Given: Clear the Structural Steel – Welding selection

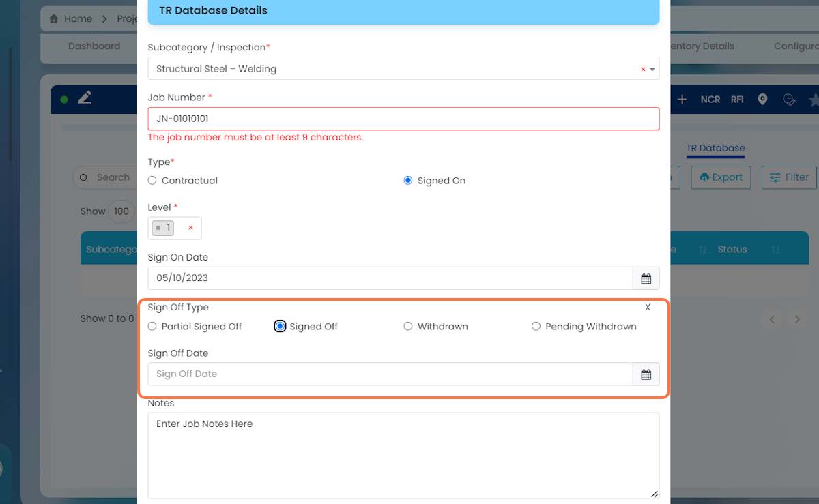Looking at the screenshot, I should pos(643,69).
